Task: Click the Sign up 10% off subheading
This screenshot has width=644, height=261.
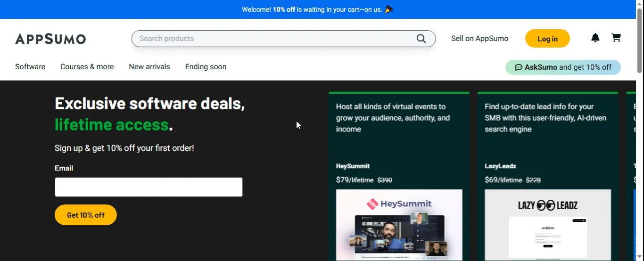Action: click(x=124, y=148)
